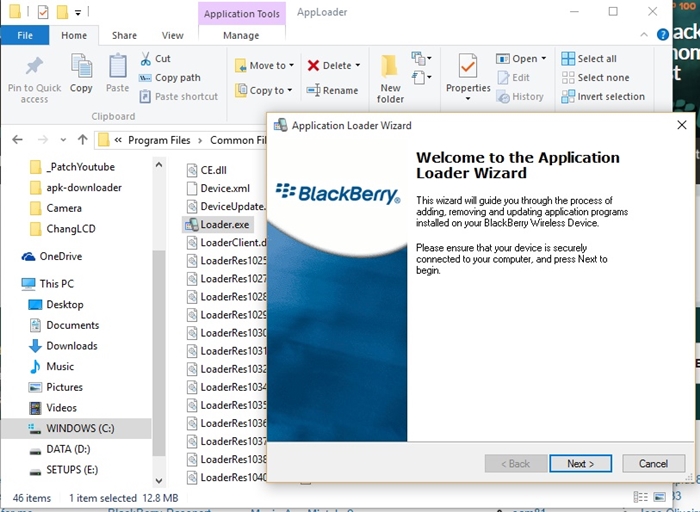Select DATA (D:) drive
The image size is (700, 512).
[60, 449]
